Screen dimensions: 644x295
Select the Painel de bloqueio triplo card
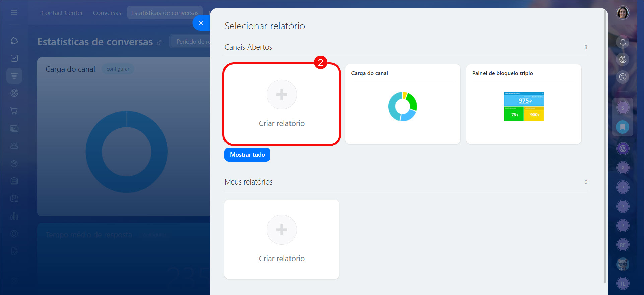point(524,104)
